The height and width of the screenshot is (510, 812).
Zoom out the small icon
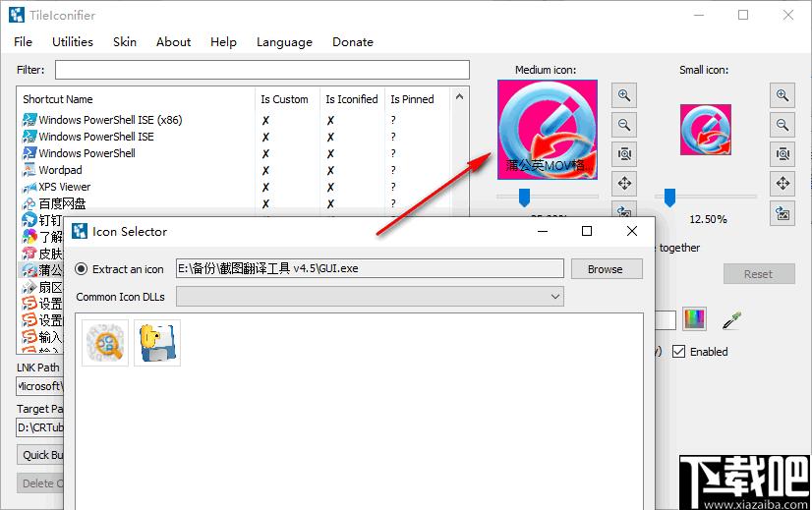(x=782, y=125)
